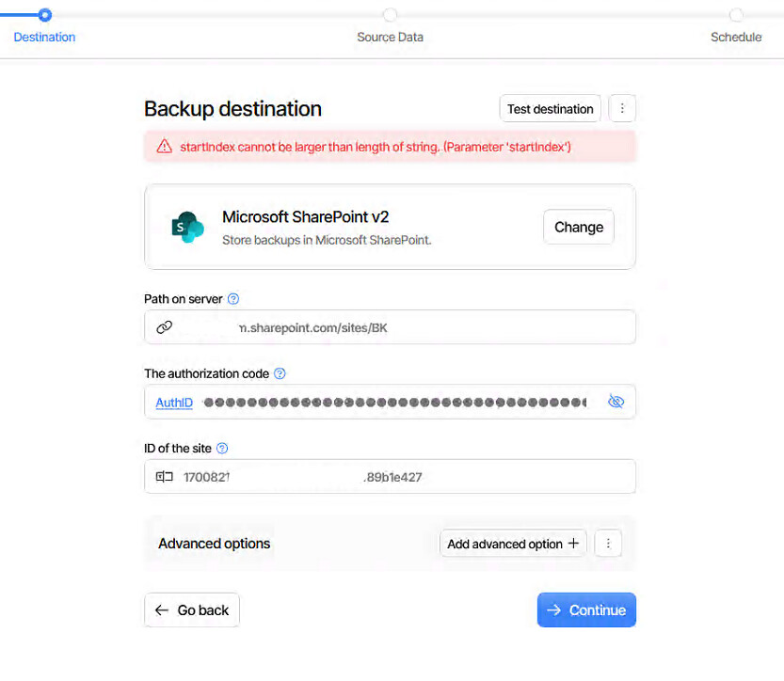Open the three-dot menu beside Test destination
The height and width of the screenshot is (681, 784).
622,109
